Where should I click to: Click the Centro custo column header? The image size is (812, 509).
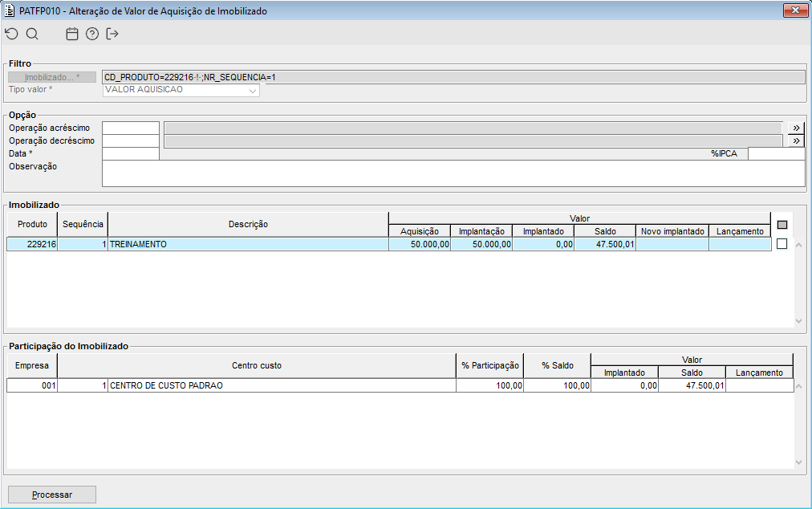tap(256, 365)
